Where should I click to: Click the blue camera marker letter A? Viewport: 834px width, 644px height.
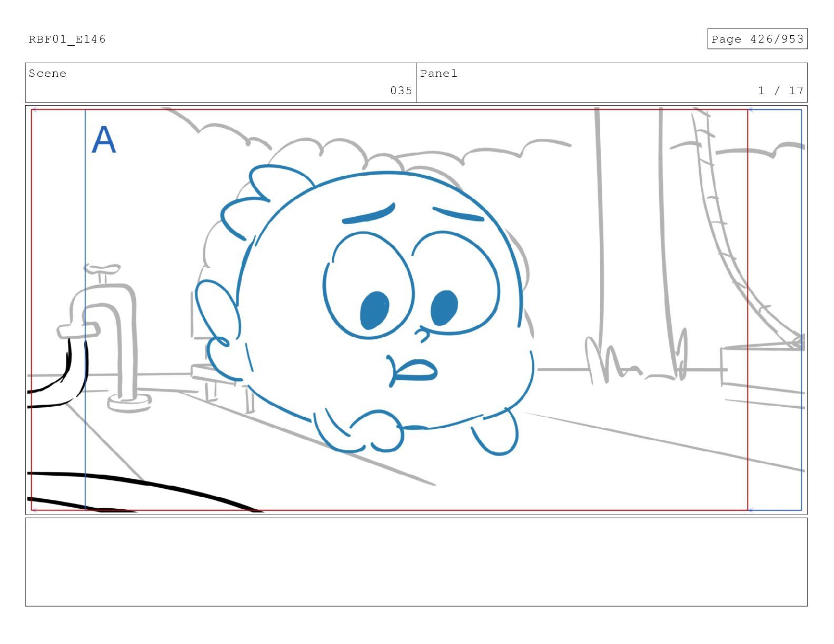(x=104, y=139)
